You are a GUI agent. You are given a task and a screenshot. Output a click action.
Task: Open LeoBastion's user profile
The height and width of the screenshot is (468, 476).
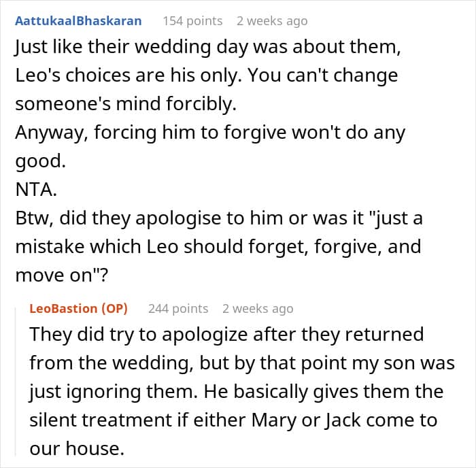(x=63, y=308)
